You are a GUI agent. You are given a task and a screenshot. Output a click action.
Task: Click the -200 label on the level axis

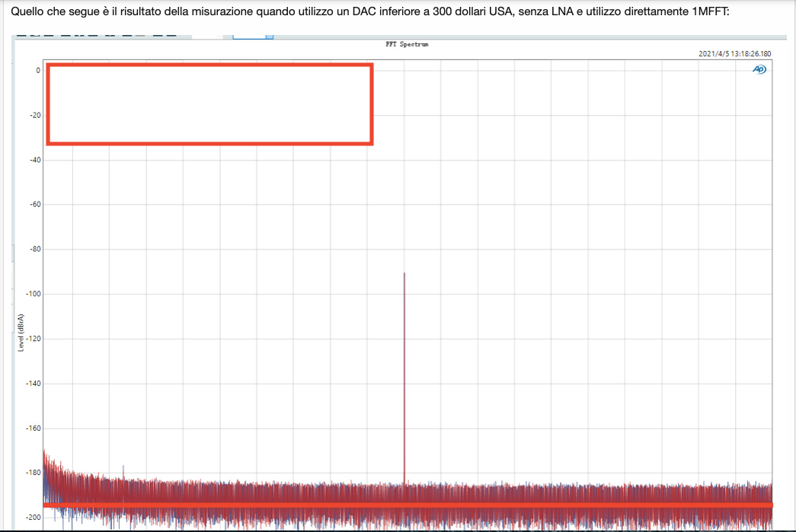click(x=34, y=518)
